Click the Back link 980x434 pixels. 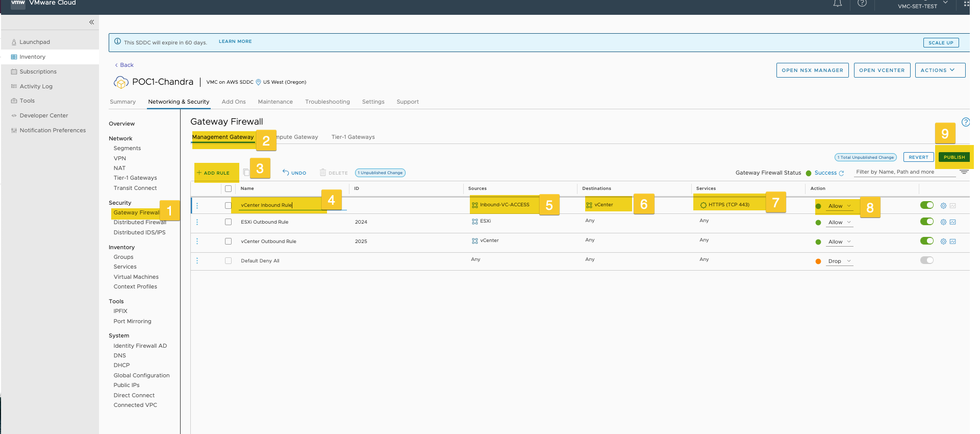(124, 65)
